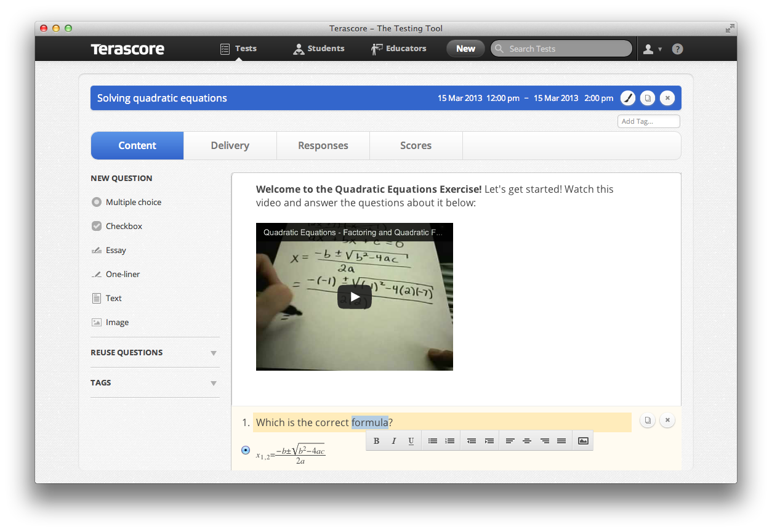Add a new Checkbox question
Image resolution: width=772 pixels, height=532 pixels.
click(124, 227)
